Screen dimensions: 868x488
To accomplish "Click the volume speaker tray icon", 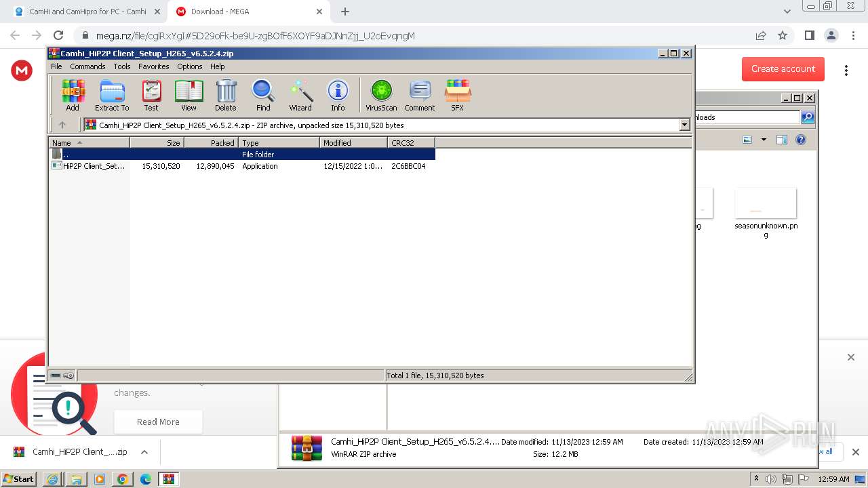I will (770, 479).
